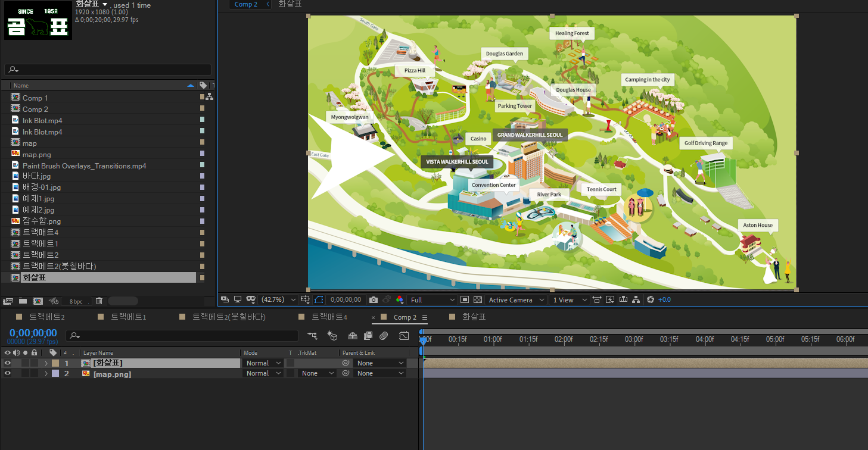Adjust the +0.0 exposure value
868x450 pixels.
click(664, 300)
